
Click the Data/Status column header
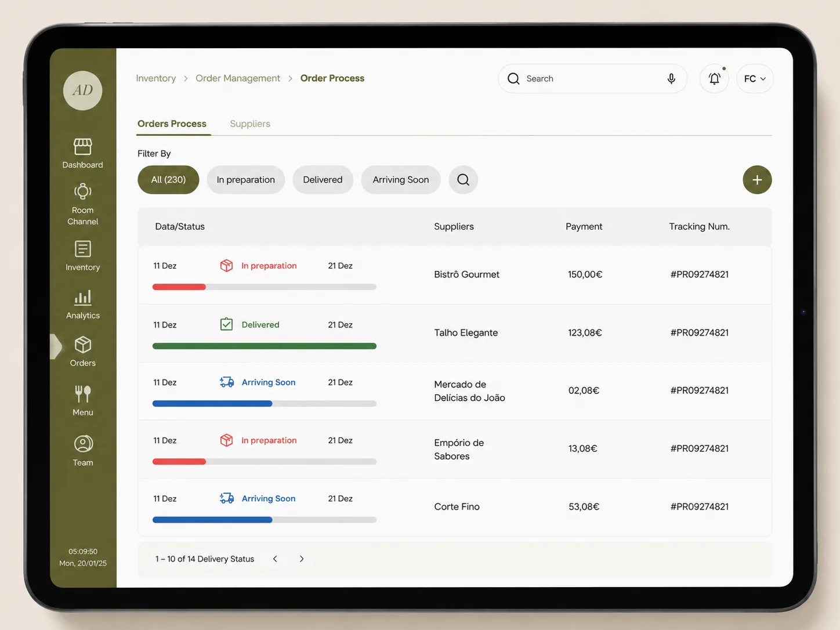[x=180, y=227]
